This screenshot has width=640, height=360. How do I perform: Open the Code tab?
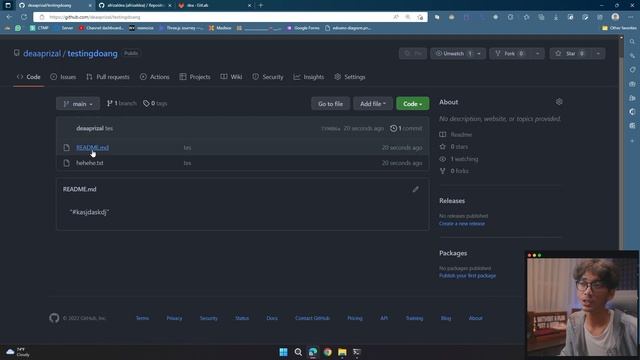(29, 77)
